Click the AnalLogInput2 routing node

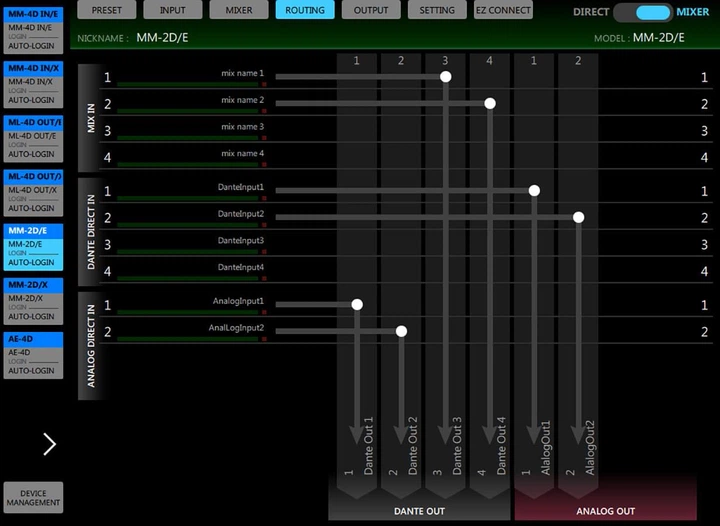point(401,331)
